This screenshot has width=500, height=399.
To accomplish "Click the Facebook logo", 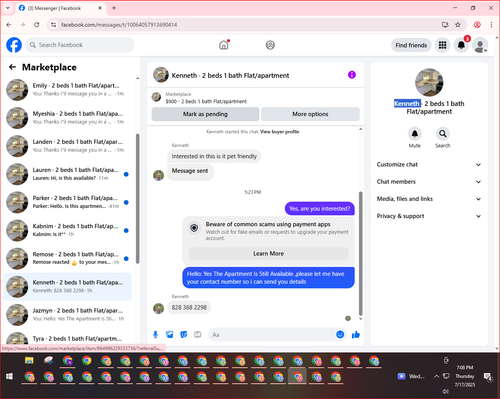I will click(x=14, y=45).
